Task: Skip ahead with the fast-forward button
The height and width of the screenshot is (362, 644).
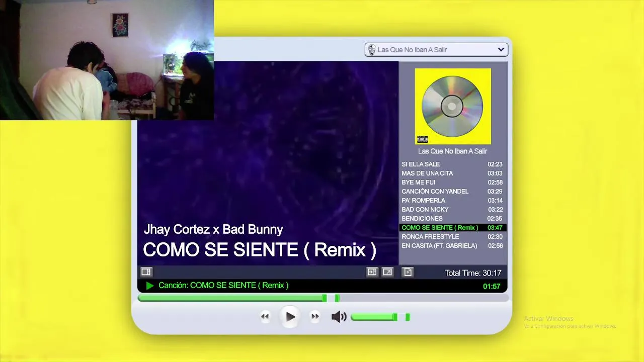Action: point(315,317)
